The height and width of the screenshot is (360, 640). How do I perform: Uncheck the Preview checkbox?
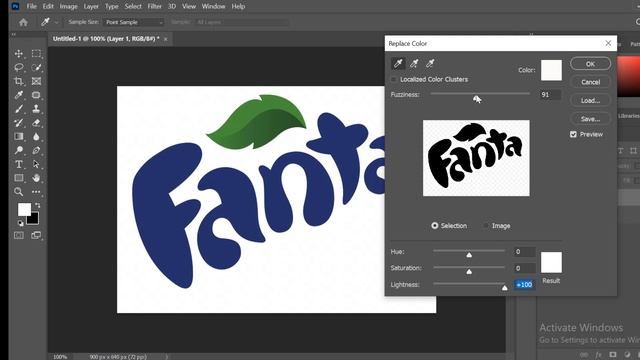tap(573, 134)
